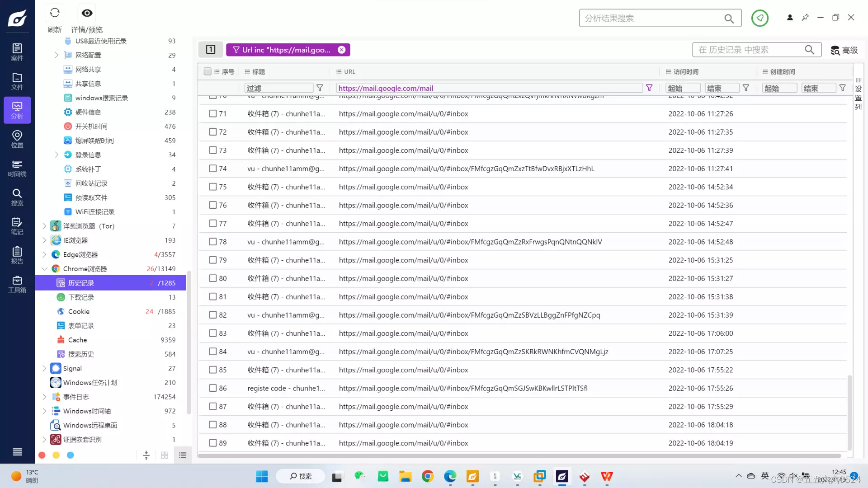Select 下载记录 under Chrome browser

[x=81, y=297]
